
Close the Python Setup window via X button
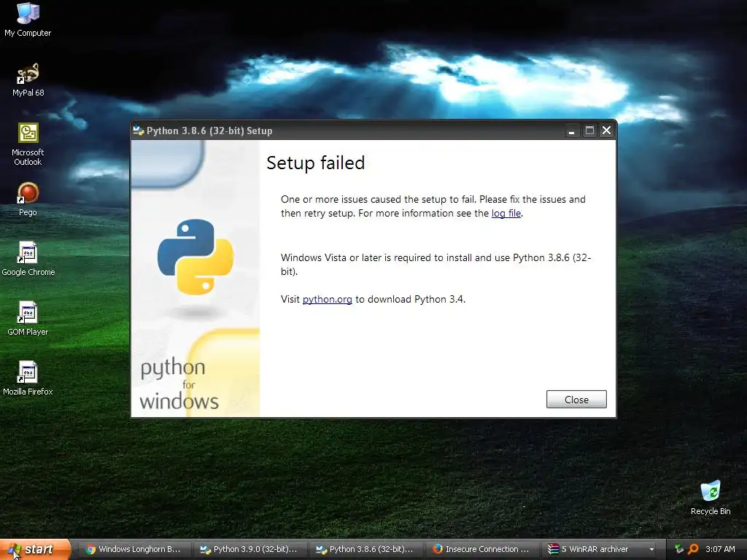(606, 131)
